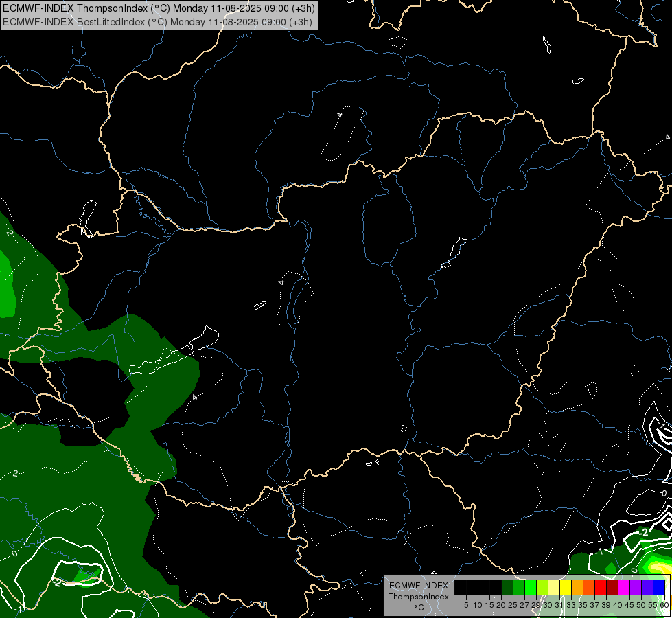Click the legend tick label 35
The width and height of the screenshot is (672, 618).
583,605
